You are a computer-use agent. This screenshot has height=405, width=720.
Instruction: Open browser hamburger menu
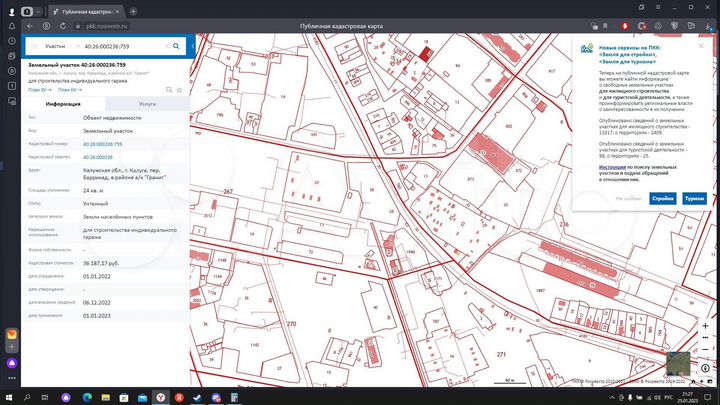pos(658,7)
